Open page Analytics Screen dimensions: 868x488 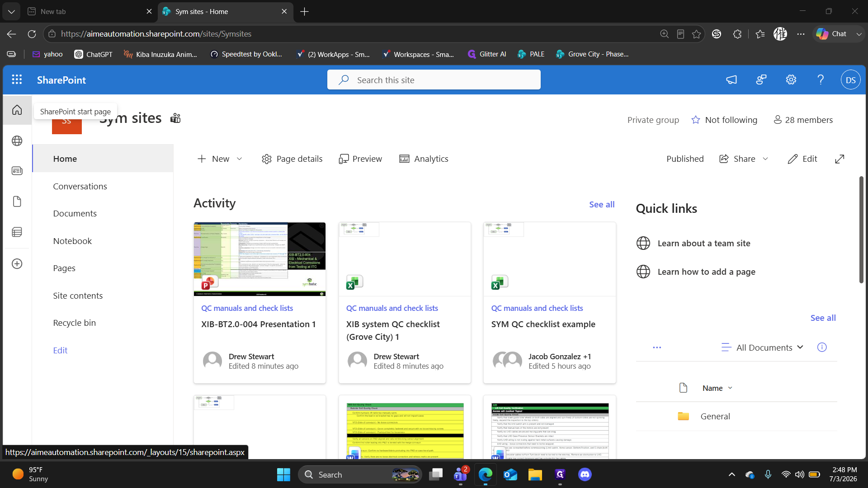[424, 159]
